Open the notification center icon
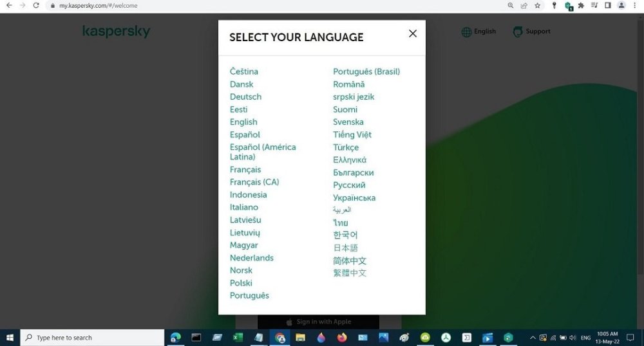The image size is (644, 346). pyautogui.click(x=630, y=338)
